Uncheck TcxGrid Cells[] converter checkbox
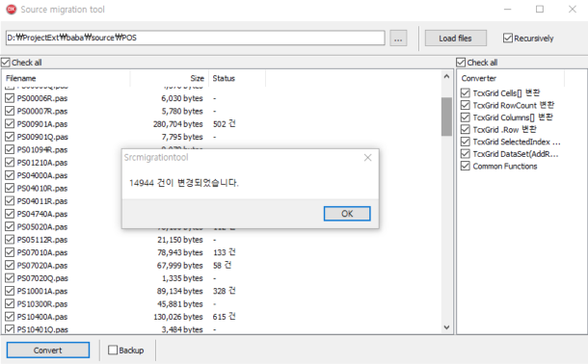Image resolution: width=588 pixels, height=364 pixels. (x=466, y=92)
